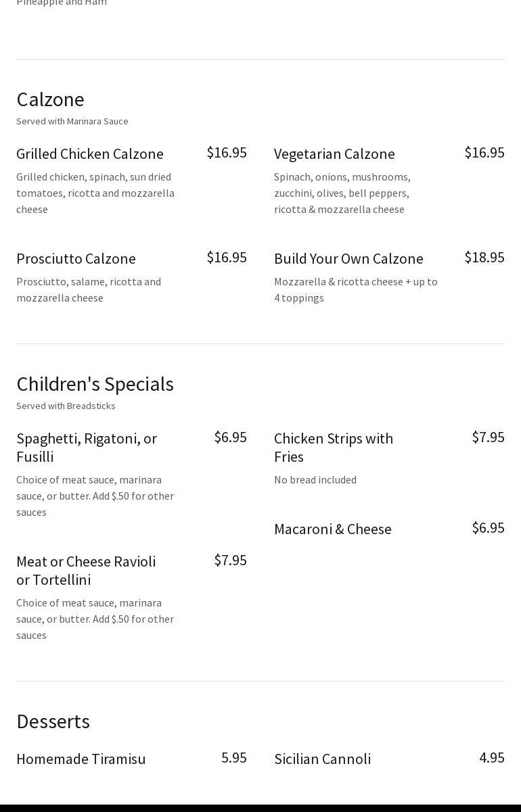Screen dimensions: 521x812
Task: Click the "Served with Marinara Sauce" note
Action: click(x=72, y=122)
